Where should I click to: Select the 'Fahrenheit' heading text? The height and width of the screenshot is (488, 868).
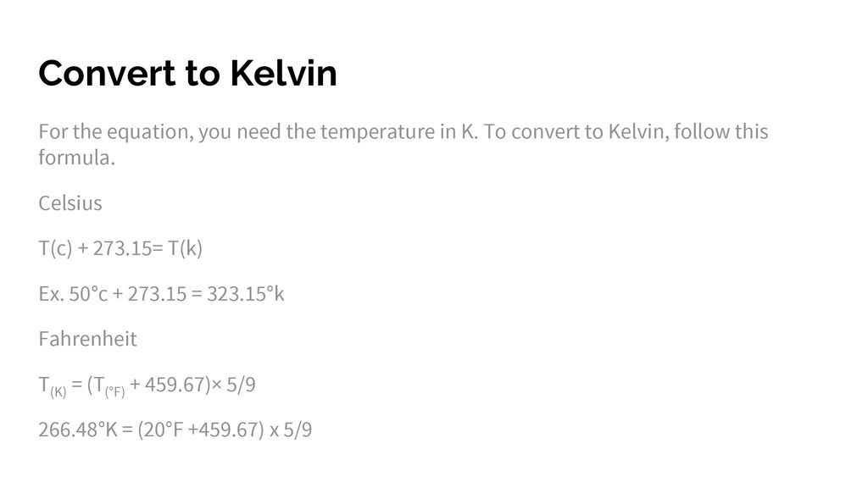[x=87, y=339]
